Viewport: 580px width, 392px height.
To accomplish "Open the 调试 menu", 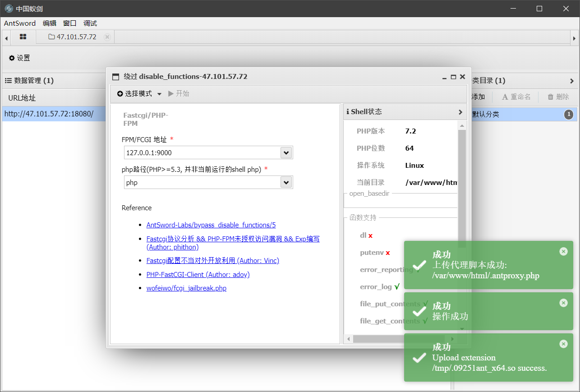I will pos(90,23).
